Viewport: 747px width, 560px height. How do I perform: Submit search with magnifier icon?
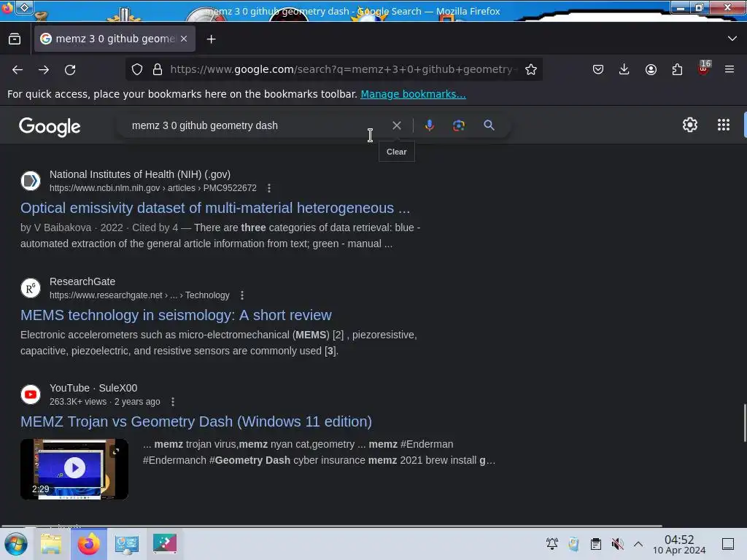[489, 125]
